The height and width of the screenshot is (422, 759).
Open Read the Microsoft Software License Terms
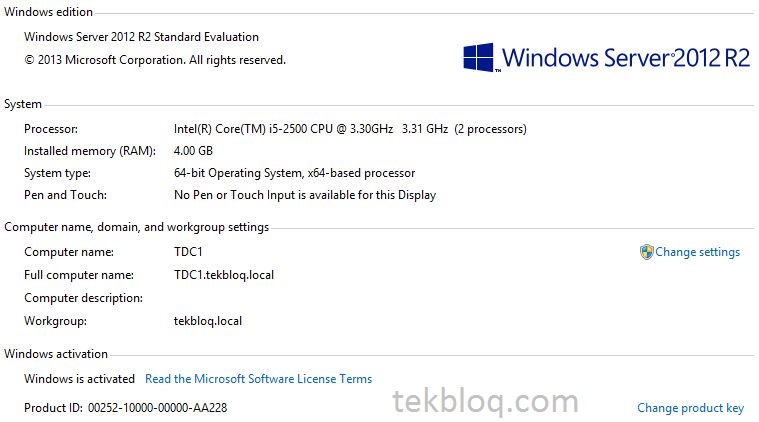coord(258,379)
